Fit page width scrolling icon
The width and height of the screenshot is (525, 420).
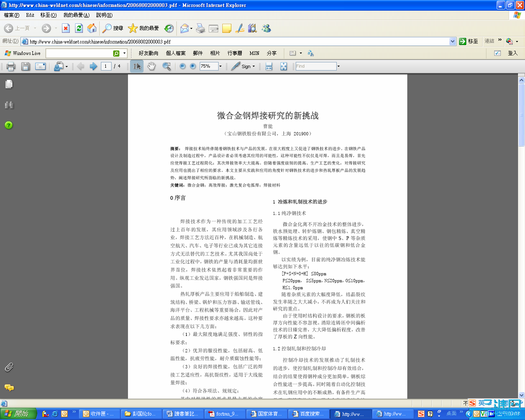pyautogui.click(x=269, y=66)
